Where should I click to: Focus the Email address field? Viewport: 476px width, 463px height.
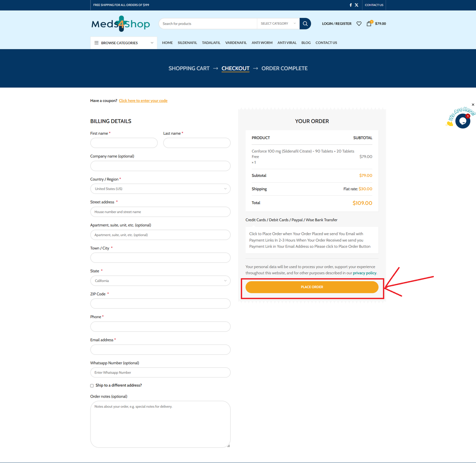point(160,350)
